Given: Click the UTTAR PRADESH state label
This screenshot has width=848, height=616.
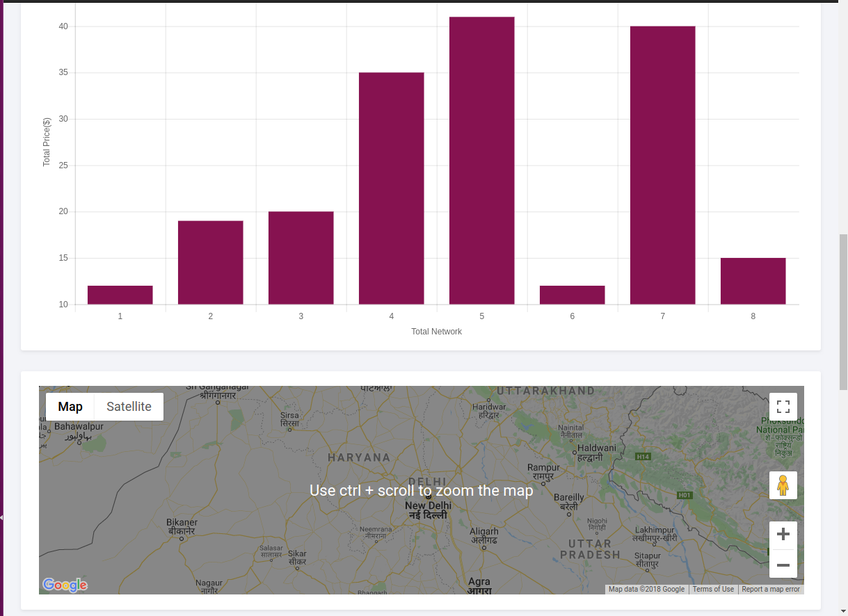Looking at the screenshot, I should [x=590, y=549].
